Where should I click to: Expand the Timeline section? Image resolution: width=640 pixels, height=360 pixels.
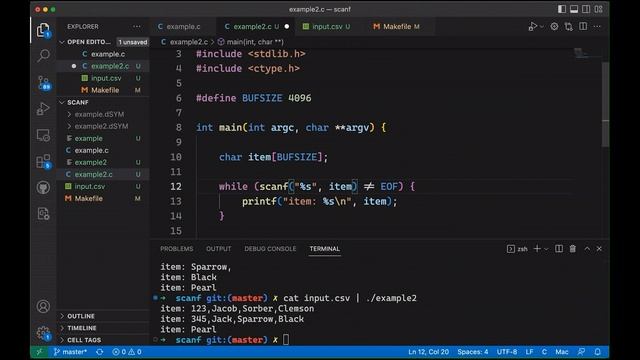[x=103, y=328]
